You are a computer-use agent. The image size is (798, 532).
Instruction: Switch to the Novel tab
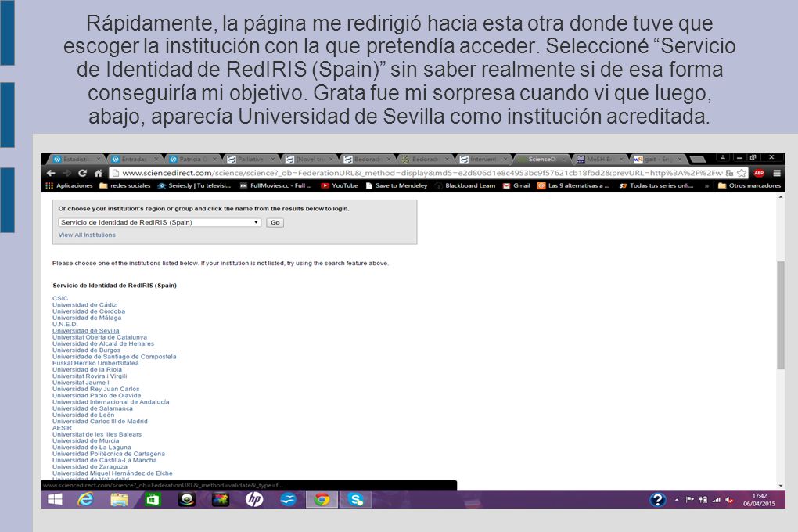(x=309, y=160)
